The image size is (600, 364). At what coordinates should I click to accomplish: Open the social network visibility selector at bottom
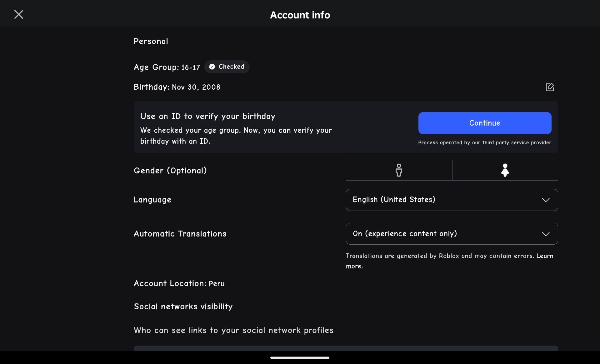point(346,348)
